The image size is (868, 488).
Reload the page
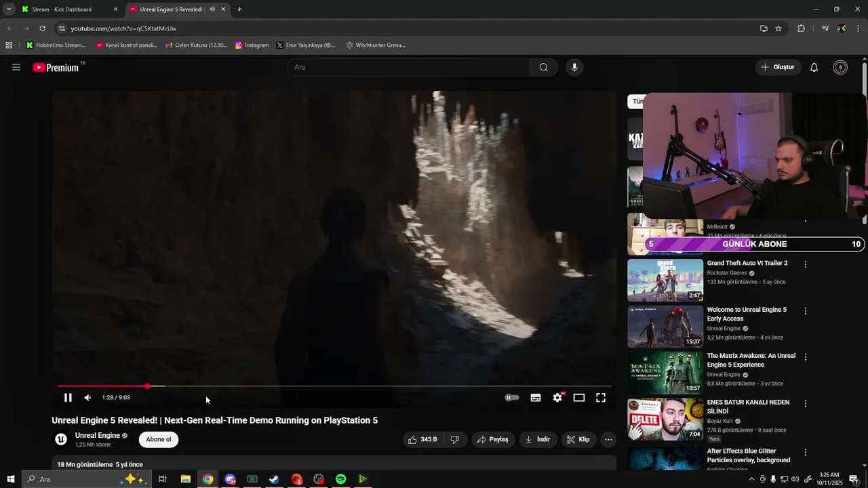tap(42, 28)
